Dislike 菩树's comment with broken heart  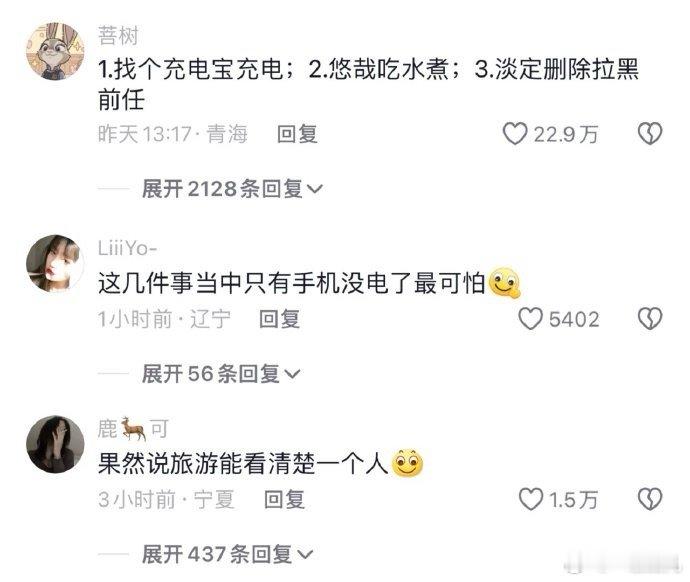(650, 133)
